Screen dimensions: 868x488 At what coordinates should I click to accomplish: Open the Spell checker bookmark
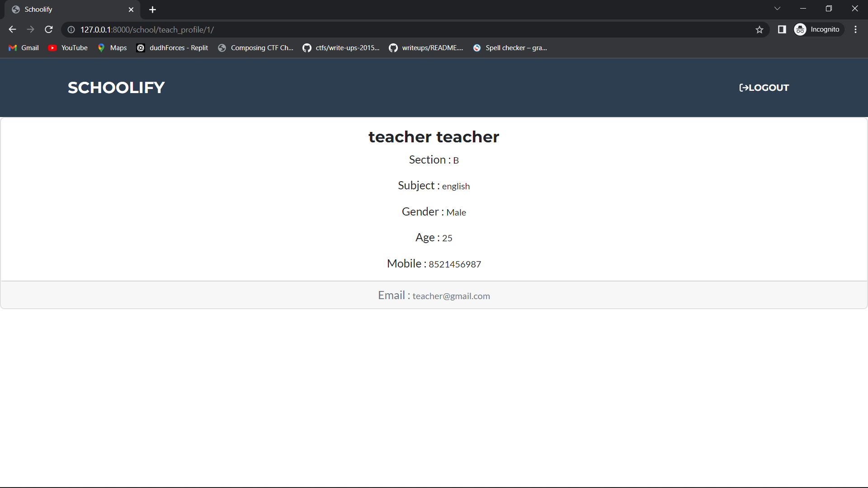point(510,47)
